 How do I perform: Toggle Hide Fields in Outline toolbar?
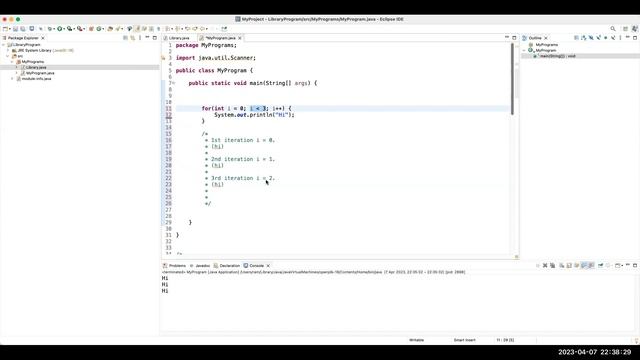tap(591, 38)
